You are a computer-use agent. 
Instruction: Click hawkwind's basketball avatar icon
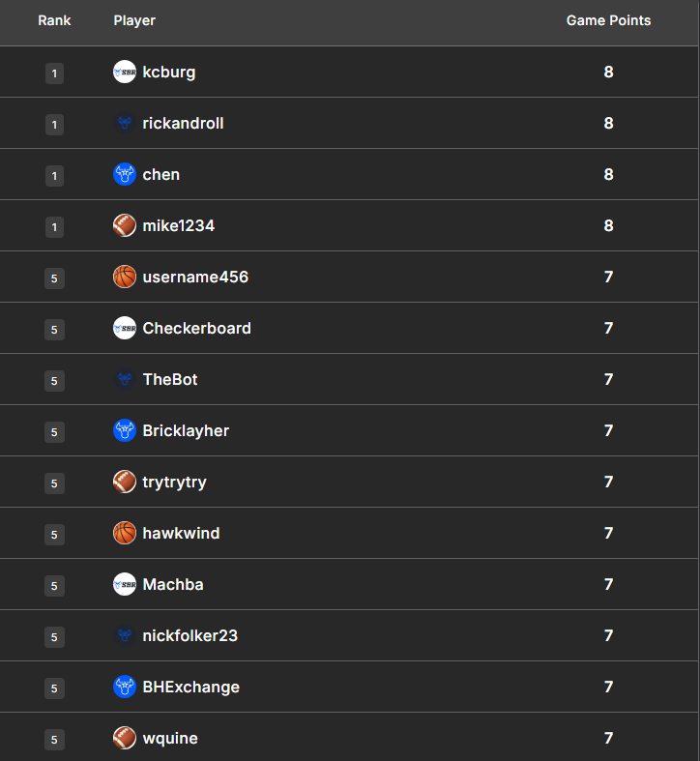point(125,533)
